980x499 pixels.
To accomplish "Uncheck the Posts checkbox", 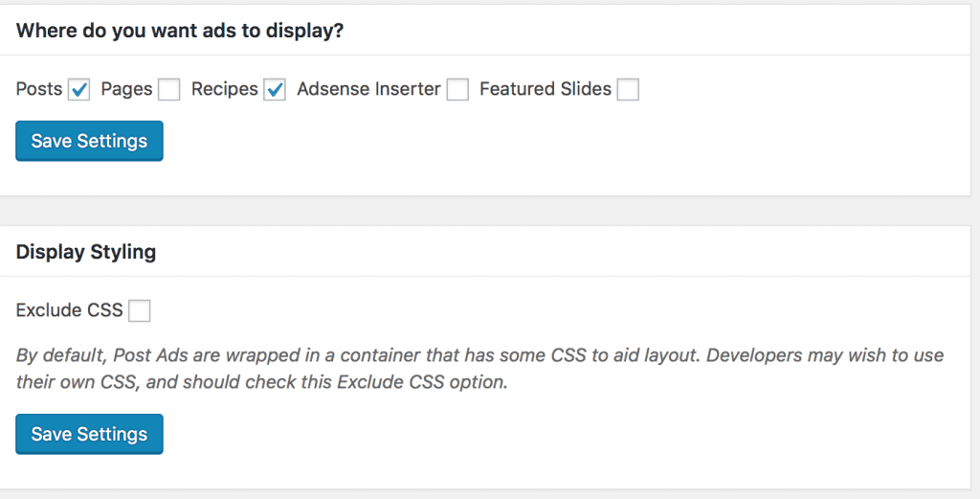I will (x=79, y=90).
